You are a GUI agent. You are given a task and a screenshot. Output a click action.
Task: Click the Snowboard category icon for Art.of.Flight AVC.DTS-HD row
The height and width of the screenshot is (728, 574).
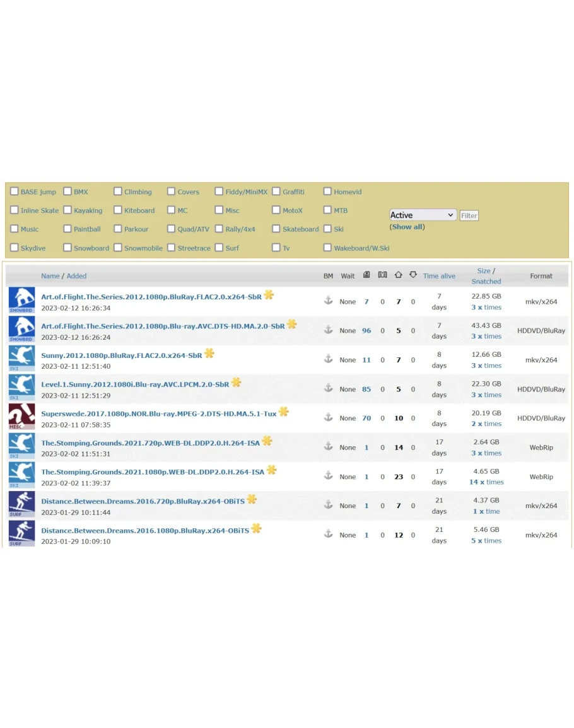(x=22, y=329)
